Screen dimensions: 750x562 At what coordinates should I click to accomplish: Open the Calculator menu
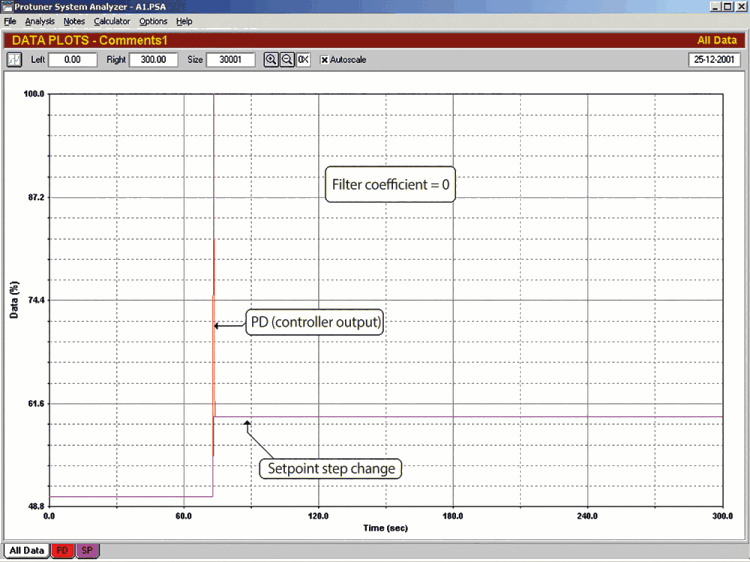coord(112,21)
